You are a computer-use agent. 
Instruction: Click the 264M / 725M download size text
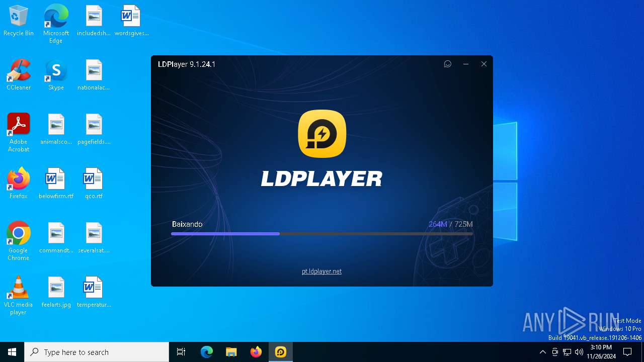(450, 224)
